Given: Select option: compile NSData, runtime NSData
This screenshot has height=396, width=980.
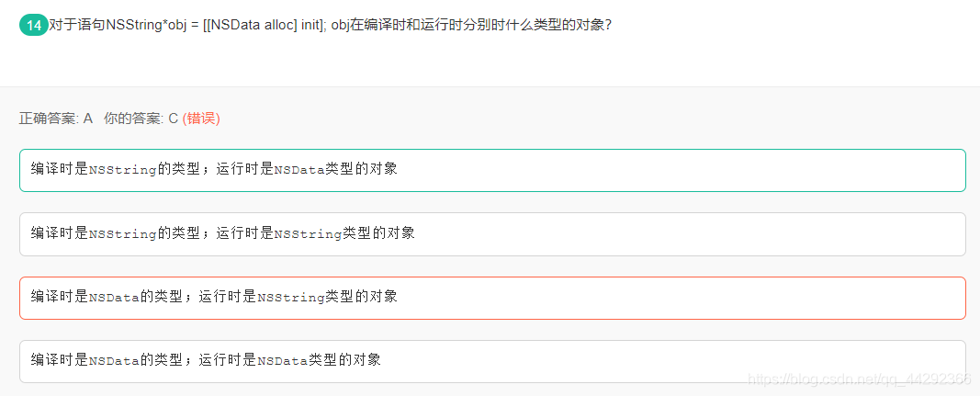Looking at the screenshot, I should (x=492, y=362).
